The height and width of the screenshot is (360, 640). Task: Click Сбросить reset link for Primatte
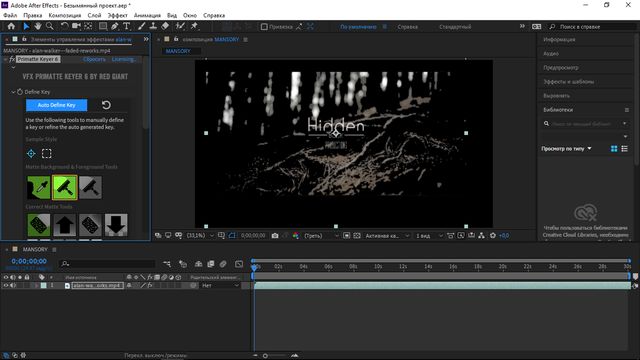[94, 59]
